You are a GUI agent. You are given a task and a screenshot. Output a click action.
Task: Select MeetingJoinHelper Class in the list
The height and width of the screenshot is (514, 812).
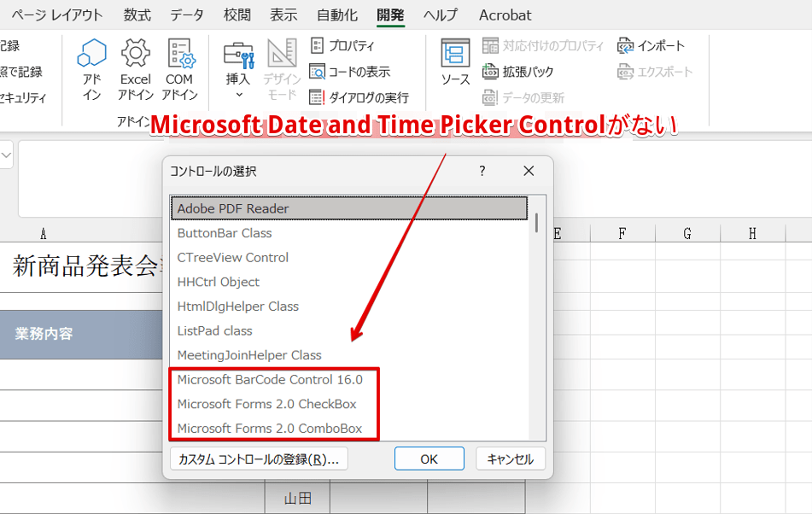(349, 354)
